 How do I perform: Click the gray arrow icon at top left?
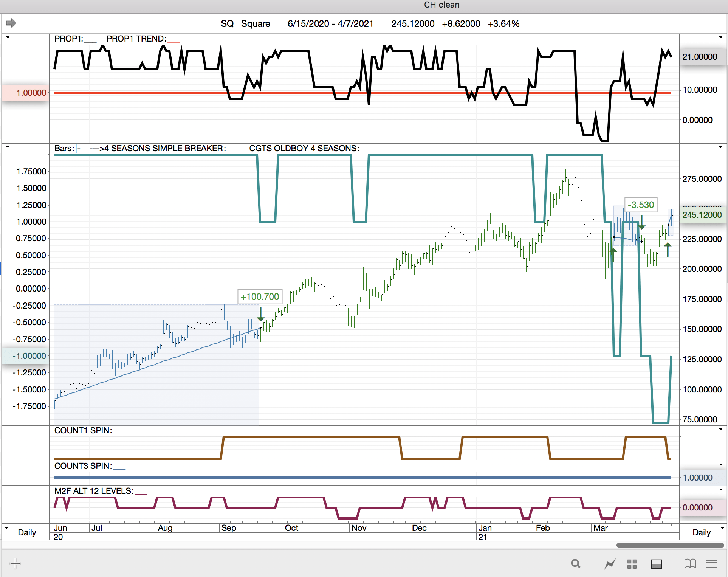(11, 23)
